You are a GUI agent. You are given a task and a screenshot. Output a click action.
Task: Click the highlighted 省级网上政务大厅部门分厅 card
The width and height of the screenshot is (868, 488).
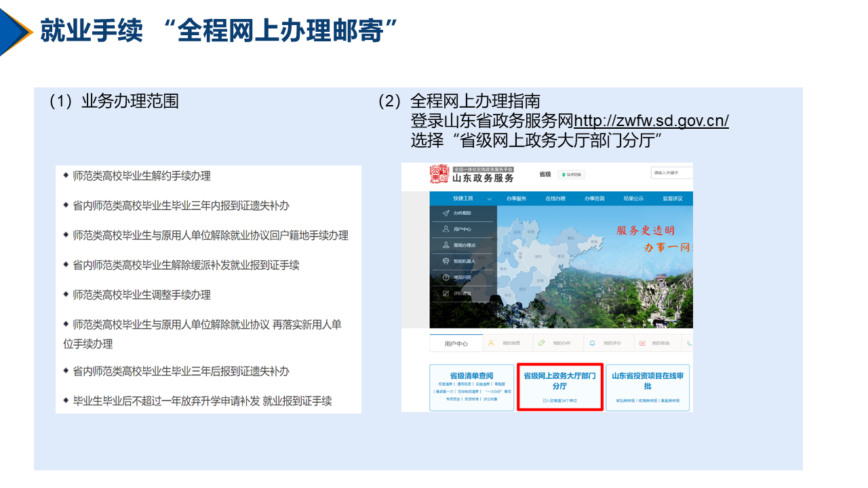[x=559, y=386]
